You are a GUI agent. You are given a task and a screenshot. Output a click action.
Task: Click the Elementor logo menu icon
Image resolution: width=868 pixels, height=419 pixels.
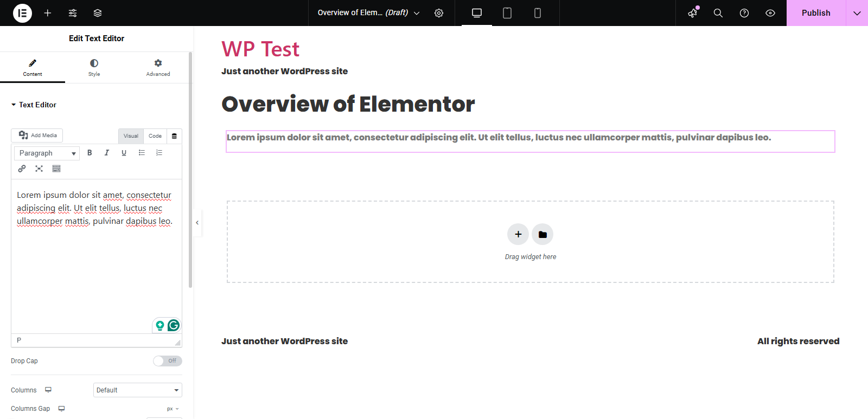[x=22, y=13]
